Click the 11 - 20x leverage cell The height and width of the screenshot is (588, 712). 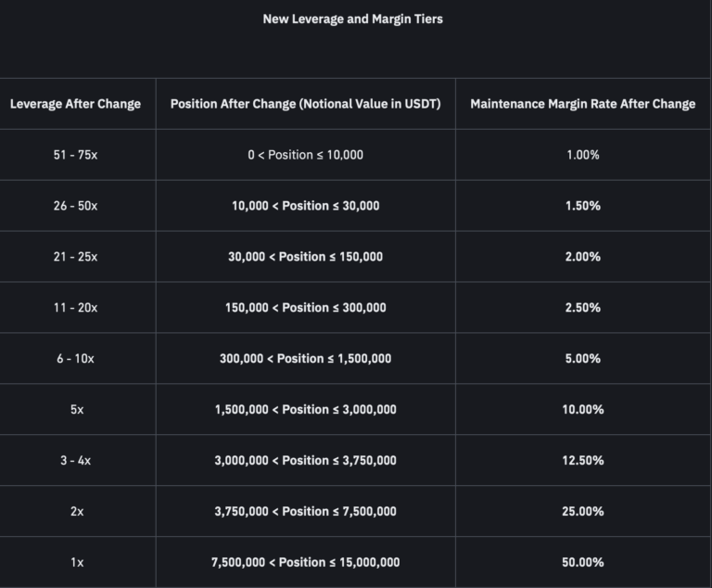75,308
